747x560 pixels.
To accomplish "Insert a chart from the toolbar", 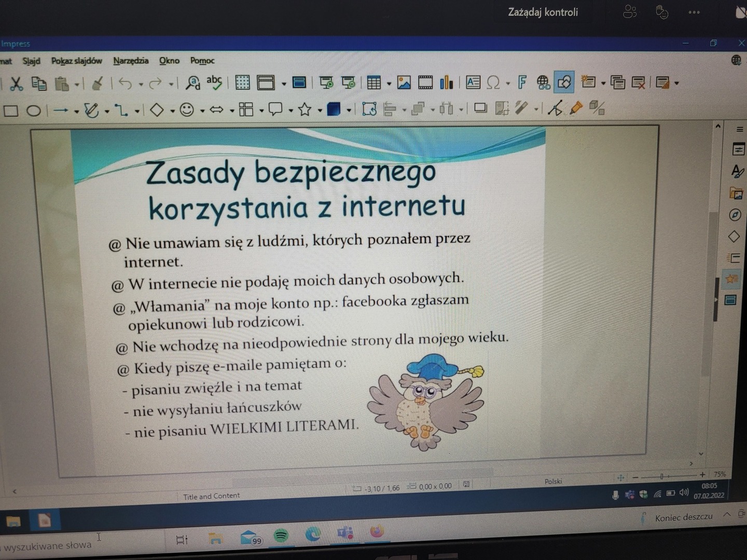I will coord(446,82).
